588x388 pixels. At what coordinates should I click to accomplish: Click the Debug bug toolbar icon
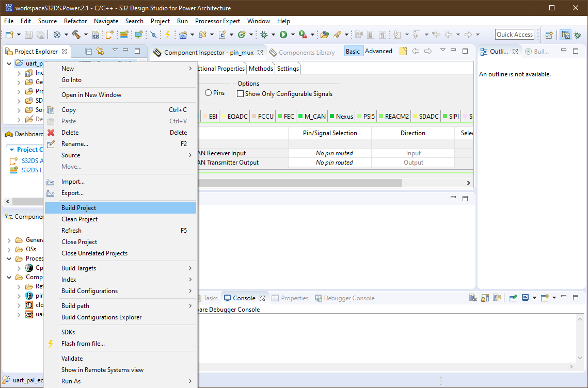pyautogui.click(x=264, y=35)
